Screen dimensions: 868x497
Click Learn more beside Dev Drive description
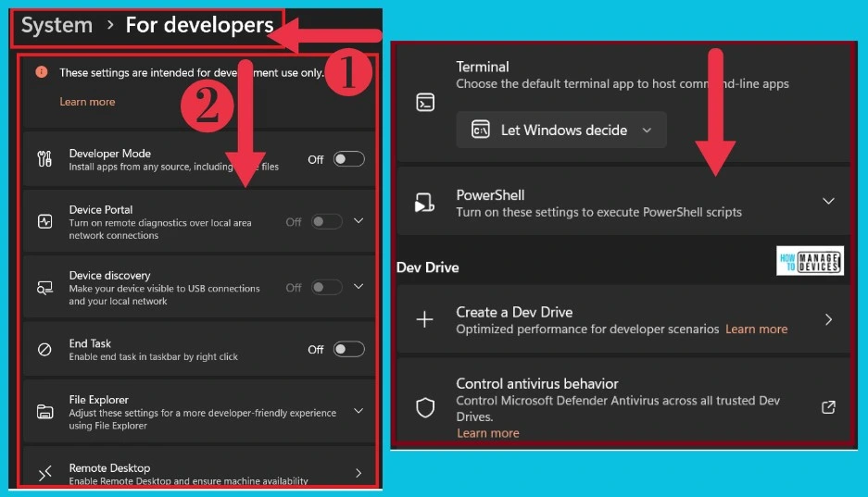point(756,329)
